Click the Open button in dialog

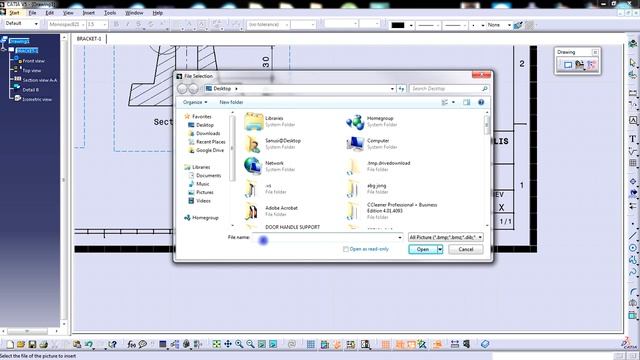point(423,249)
